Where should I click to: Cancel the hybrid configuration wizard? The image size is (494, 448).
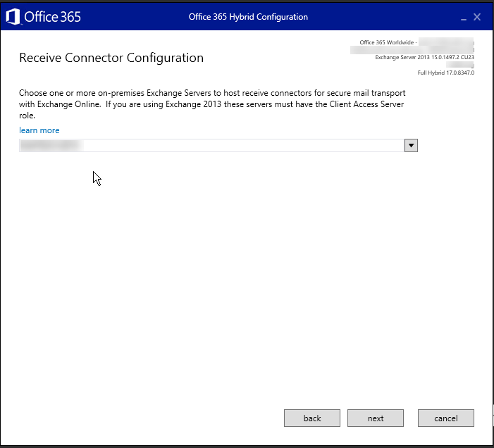(446, 418)
